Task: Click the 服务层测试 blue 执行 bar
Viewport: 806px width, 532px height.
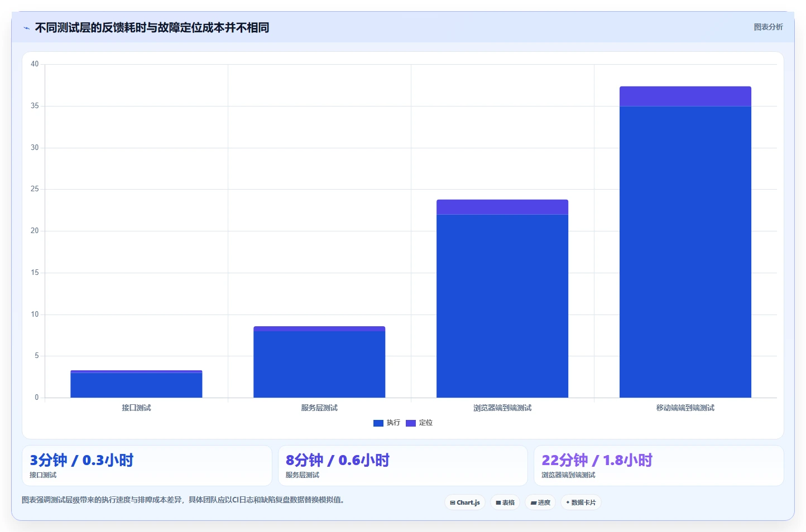Action: pos(319,364)
